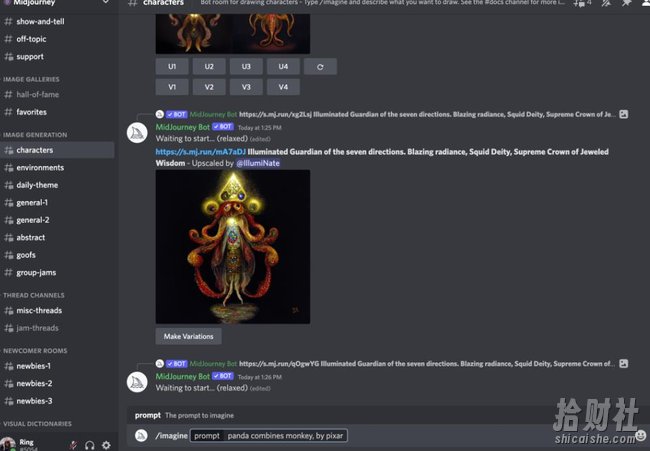Upscale image with U4 button
Screen dimensions: 650x451
coord(283,66)
